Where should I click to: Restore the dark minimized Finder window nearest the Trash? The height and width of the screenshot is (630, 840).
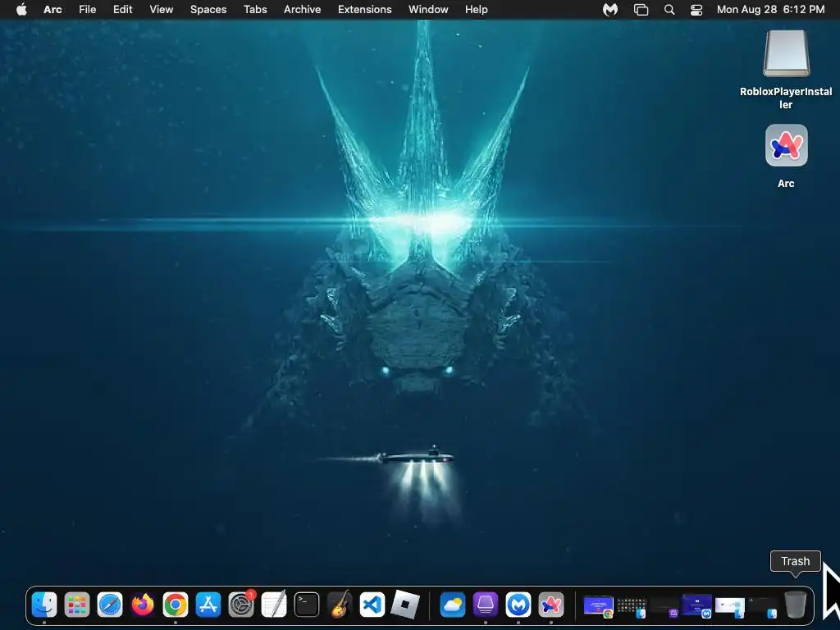point(762,607)
